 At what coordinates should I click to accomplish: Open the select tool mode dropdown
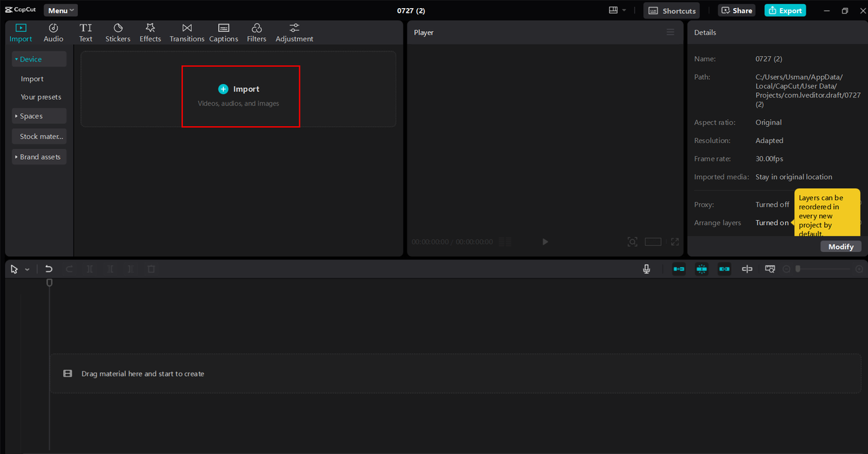pyautogui.click(x=27, y=270)
